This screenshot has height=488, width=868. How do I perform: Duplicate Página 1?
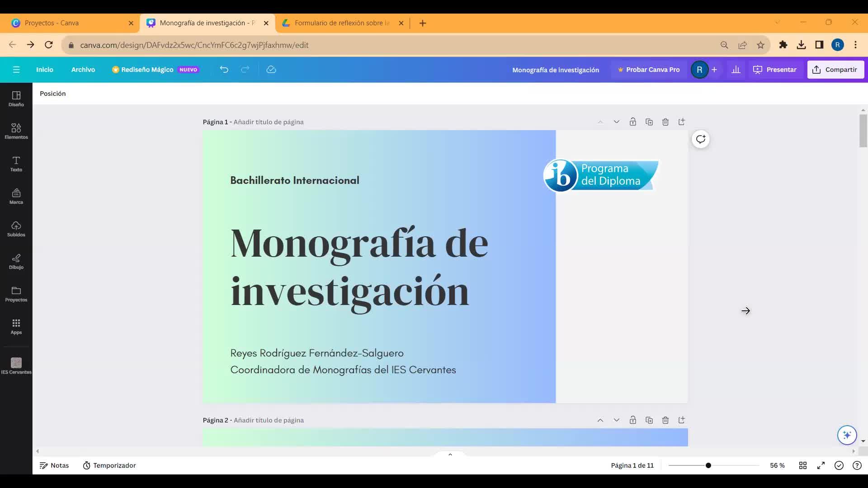(649, 122)
